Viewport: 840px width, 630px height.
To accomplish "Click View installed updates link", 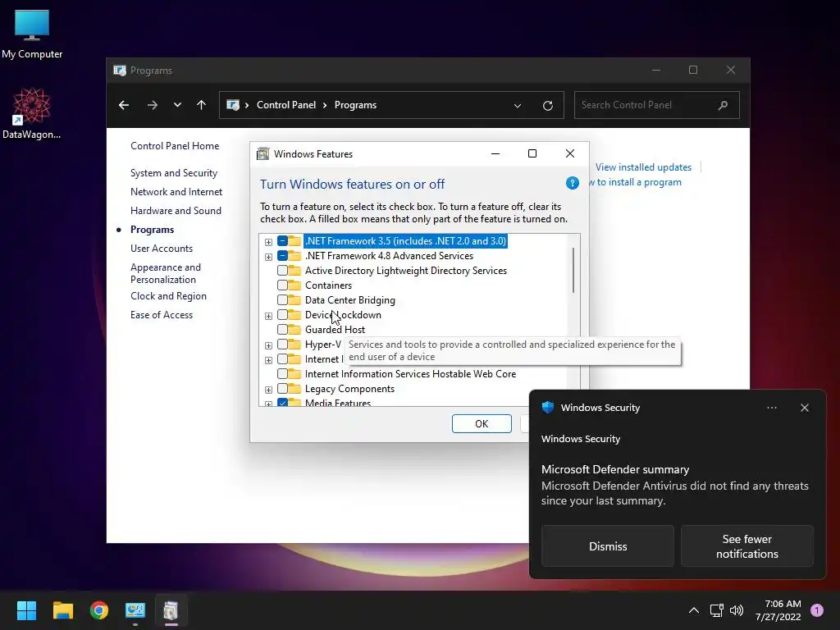I will (x=643, y=167).
